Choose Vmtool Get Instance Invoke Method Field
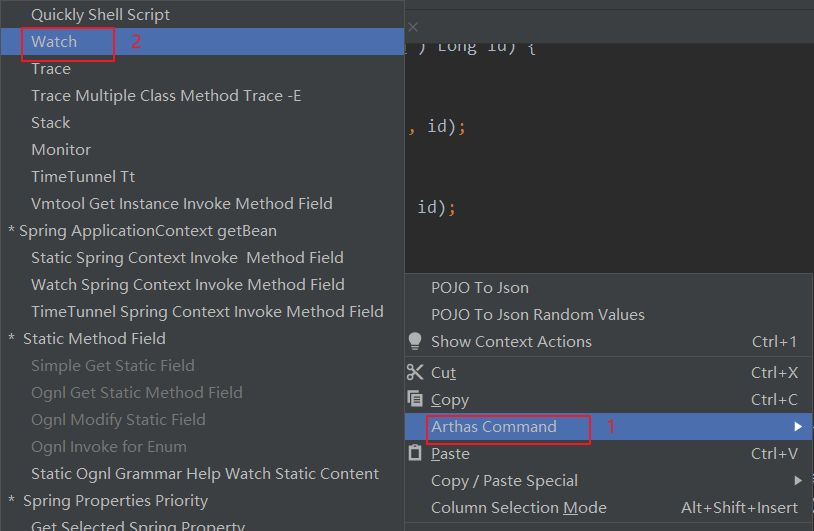 point(182,204)
